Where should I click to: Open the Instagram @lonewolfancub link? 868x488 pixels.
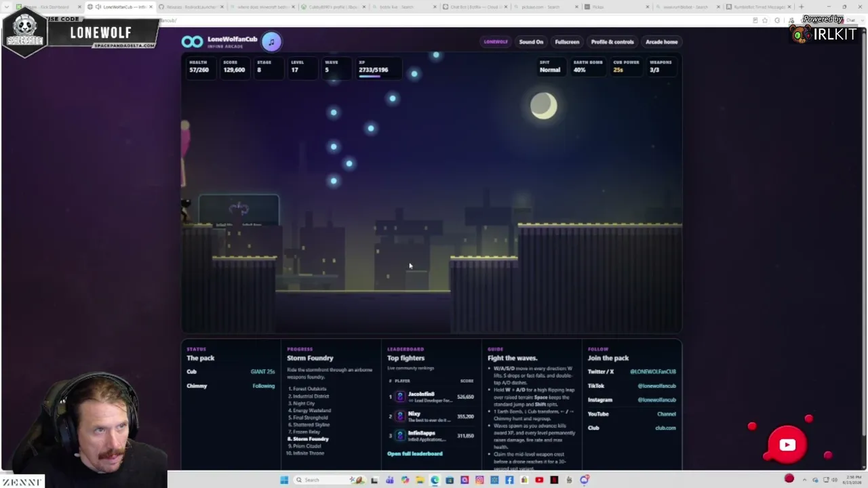(x=656, y=400)
